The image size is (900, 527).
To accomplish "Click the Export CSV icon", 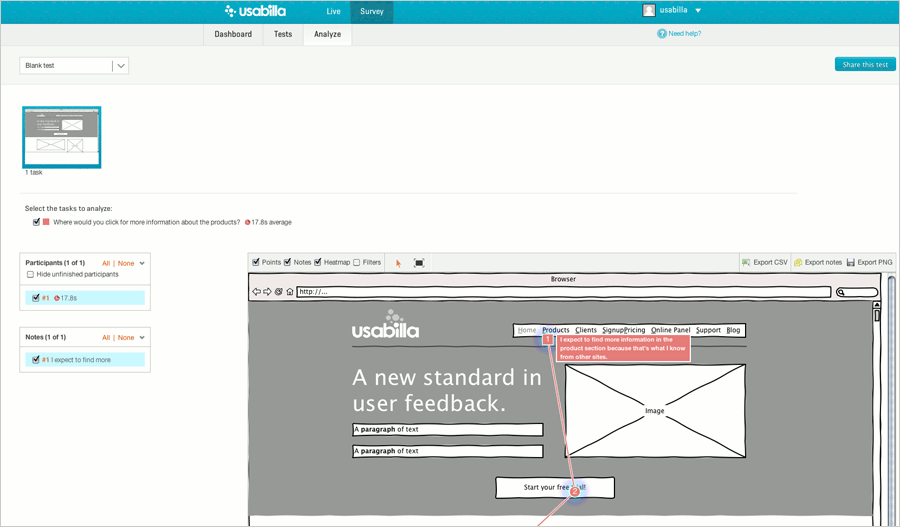I will click(746, 262).
